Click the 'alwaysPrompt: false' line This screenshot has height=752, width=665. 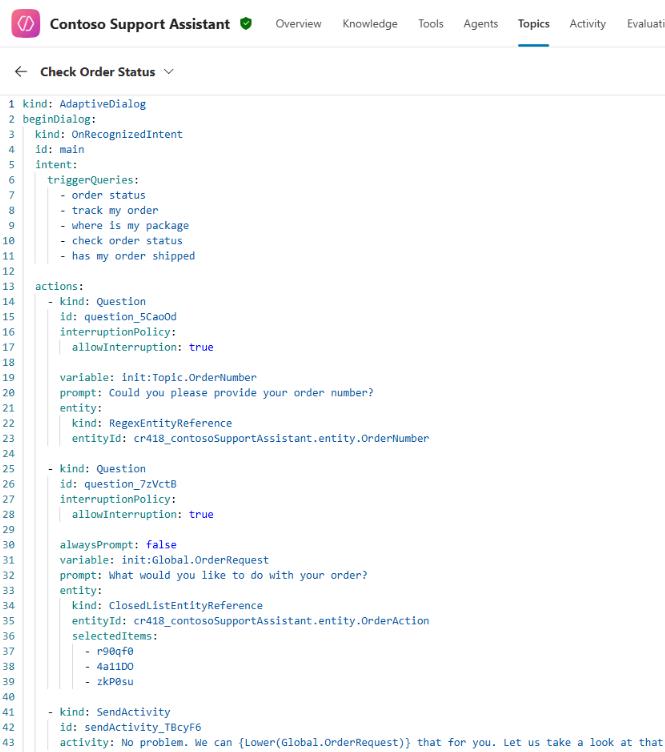click(x=118, y=545)
